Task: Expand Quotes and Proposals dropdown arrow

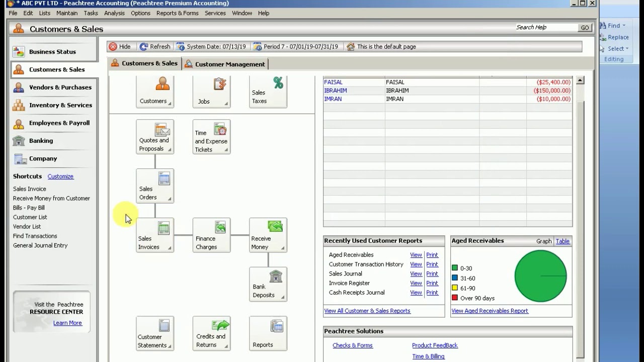Action: click(170, 150)
